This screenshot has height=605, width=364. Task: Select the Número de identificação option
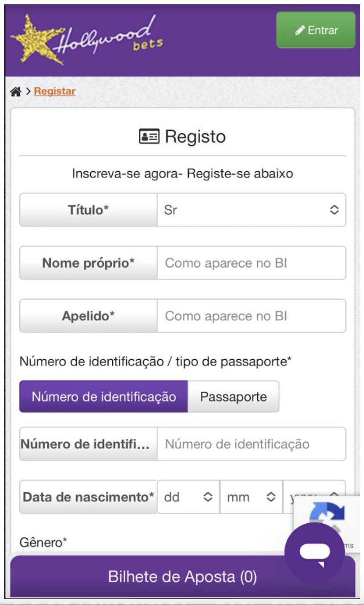(x=104, y=396)
